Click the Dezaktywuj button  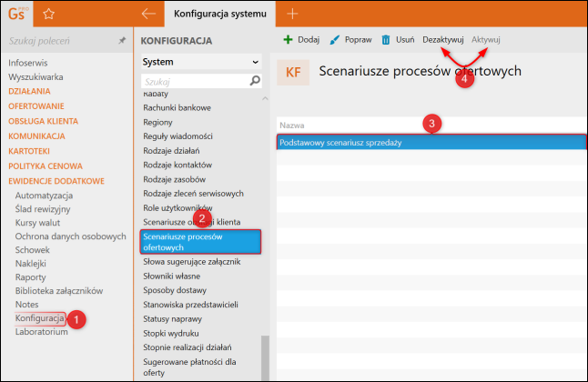[443, 39]
